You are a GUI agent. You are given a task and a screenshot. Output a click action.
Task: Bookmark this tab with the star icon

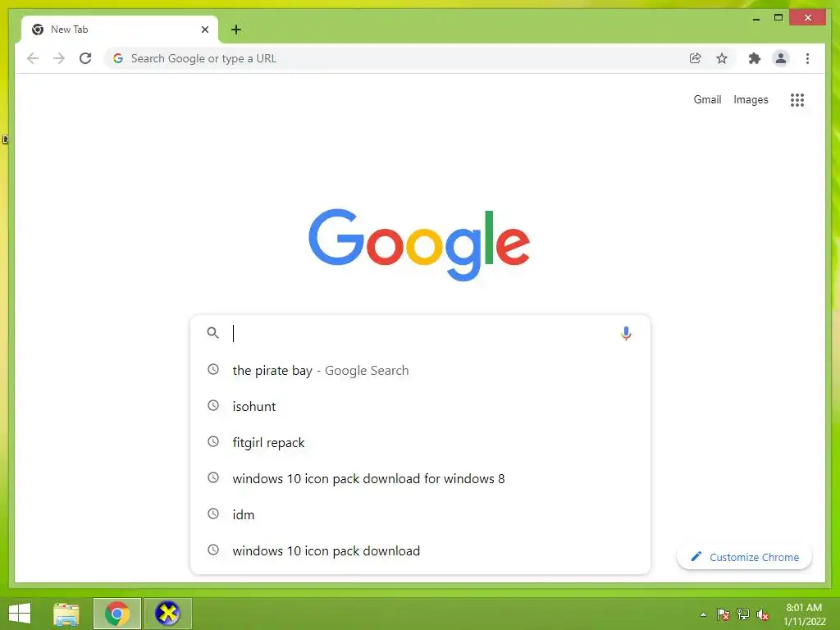[x=722, y=58]
